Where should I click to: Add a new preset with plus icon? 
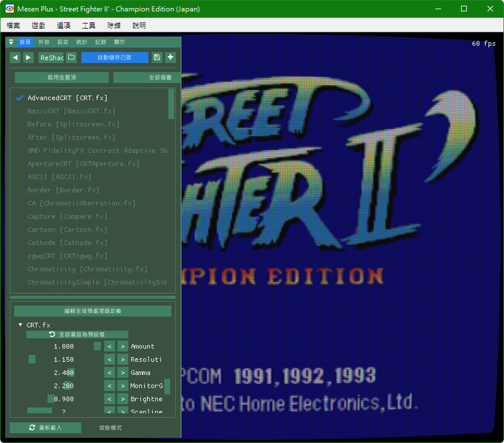[171, 58]
